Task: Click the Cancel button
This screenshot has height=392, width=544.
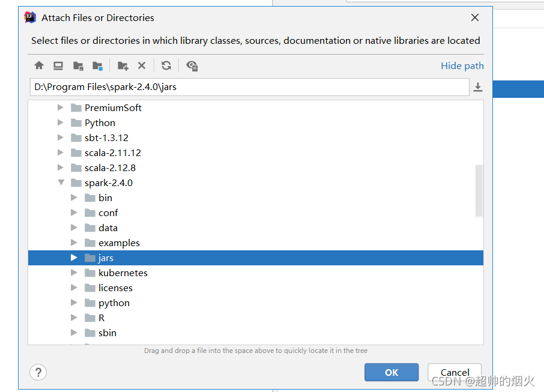Action: (x=455, y=372)
